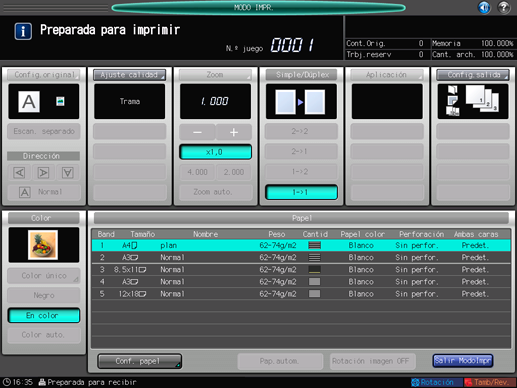Select the 1->1 simplex option
The image size is (517, 388).
[x=301, y=192]
